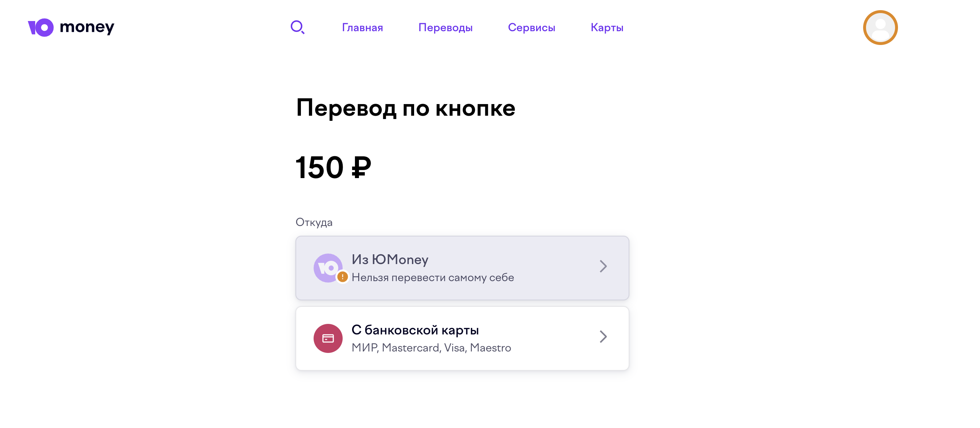Click the МИР, Mastercard, Visa, Maestro subtitle
This screenshot has height=428, width=980.
tap(431, 348)
